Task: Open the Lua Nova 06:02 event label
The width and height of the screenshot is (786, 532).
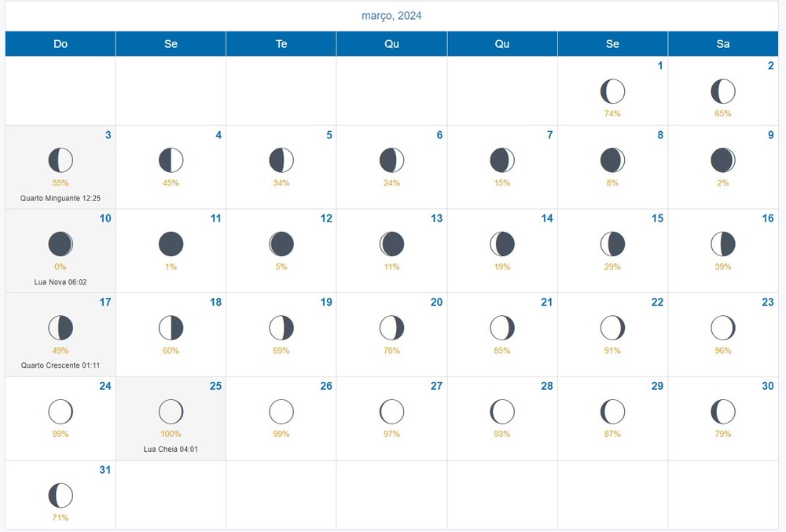Action: click(x=61, y=281)
